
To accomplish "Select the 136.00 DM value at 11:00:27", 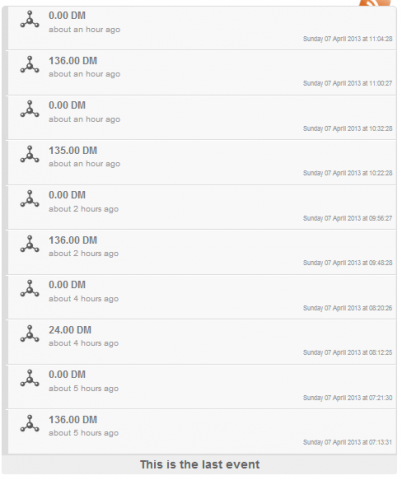I will click(x=73, y=61).
